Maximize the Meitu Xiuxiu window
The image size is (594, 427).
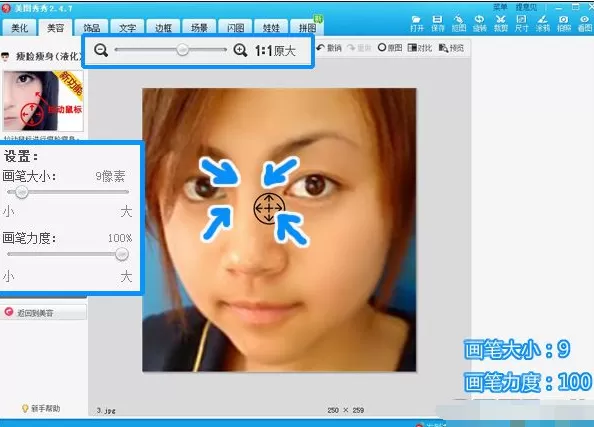point(575,7)
